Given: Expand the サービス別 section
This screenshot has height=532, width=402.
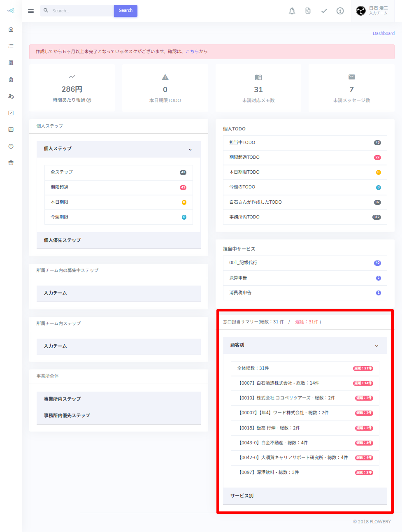Looking at the screenshot, I should tap(304, 496).
